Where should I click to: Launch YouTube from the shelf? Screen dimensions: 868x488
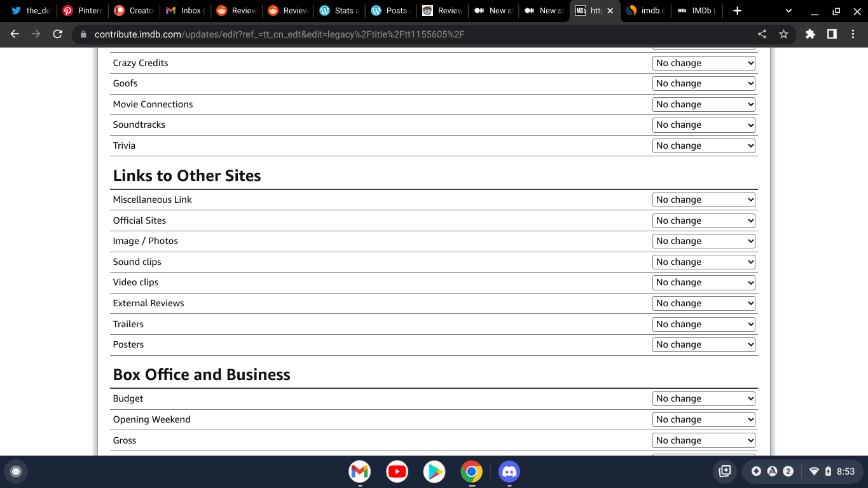pos(397,471)
